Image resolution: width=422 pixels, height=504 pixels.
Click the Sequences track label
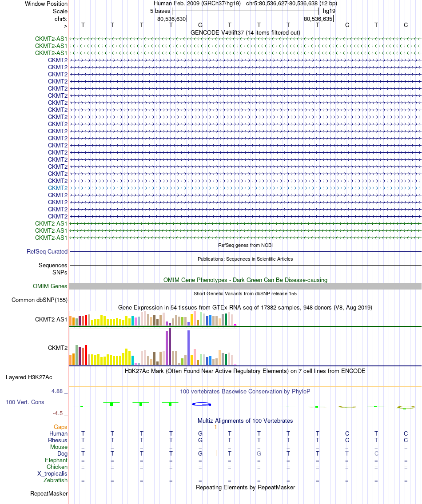53,266
